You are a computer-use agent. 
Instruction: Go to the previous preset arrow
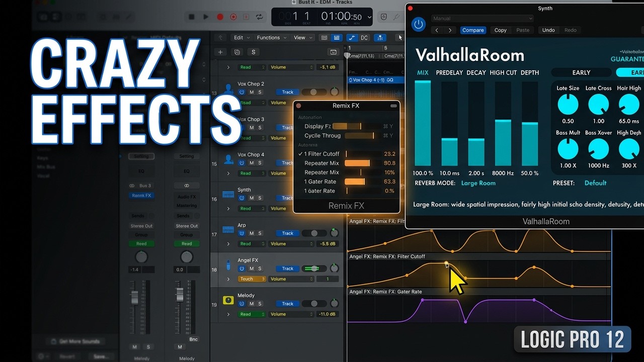pos(437,30)
